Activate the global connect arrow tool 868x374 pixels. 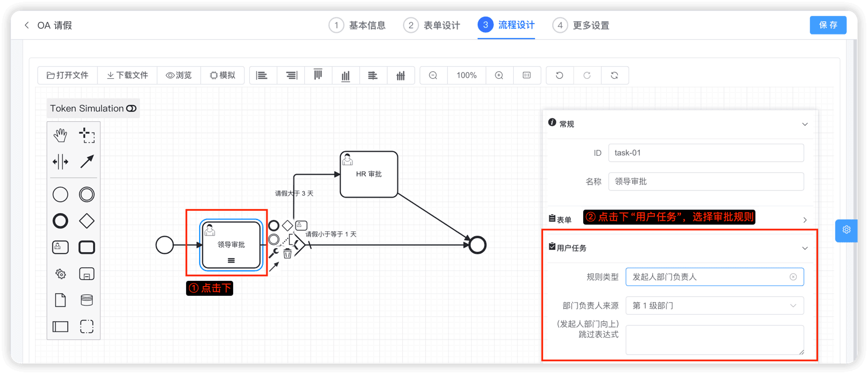pyautogui.click(x=87, y=162)
